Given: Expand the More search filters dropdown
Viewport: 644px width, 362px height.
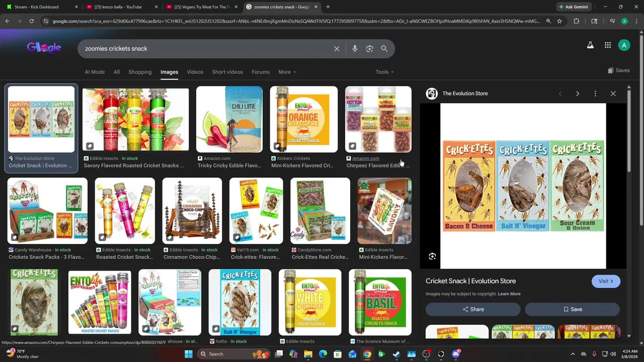Looking at the screenshot, I should coord(287,72).
